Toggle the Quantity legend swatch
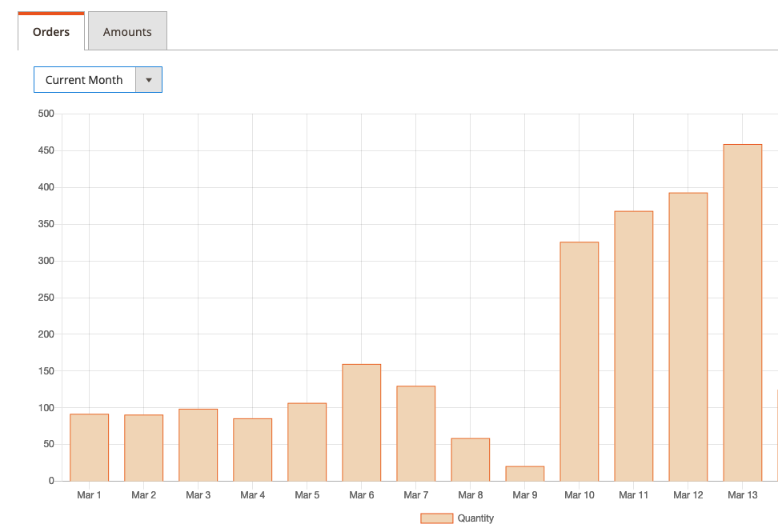Viewport: 778px width, 532px height. click(436, 518)
